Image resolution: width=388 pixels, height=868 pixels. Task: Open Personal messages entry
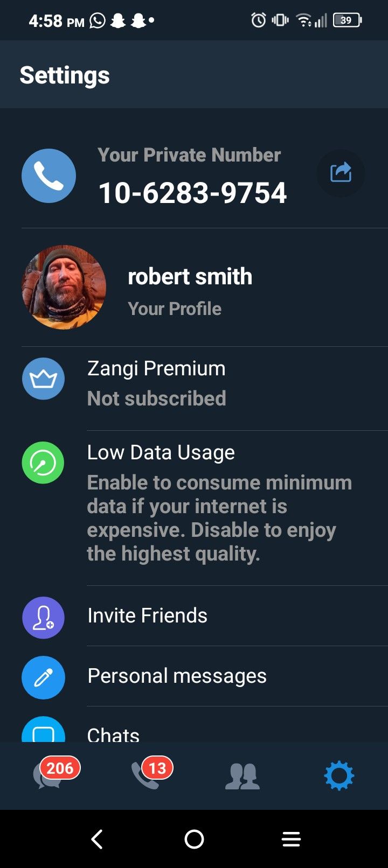[x=177, y=676]
